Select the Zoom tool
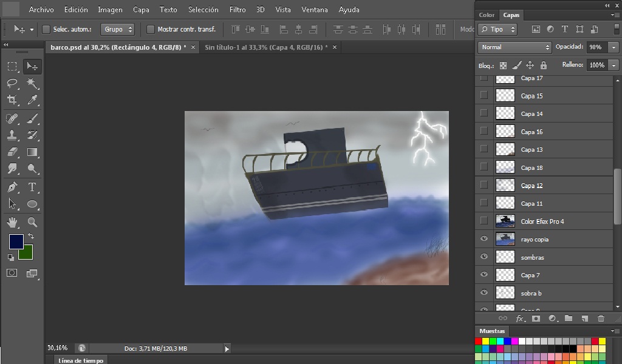Image resolution: width=622 pixels, height=364 pixels. click(x=32, y=222)
